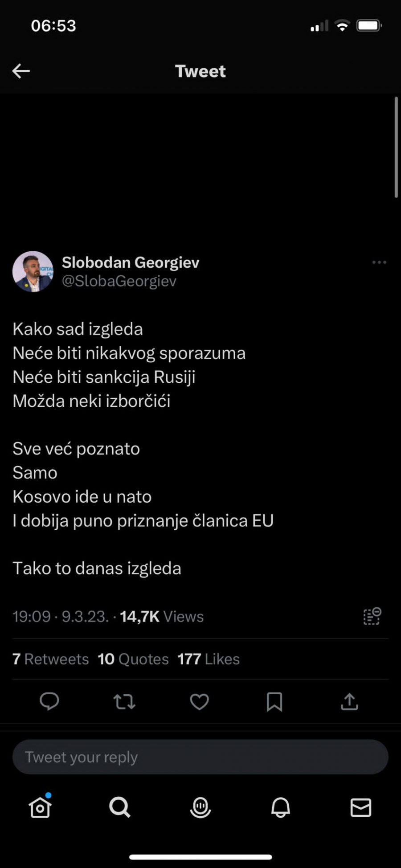Open Search from the bottom navigation

click(119, 807)
